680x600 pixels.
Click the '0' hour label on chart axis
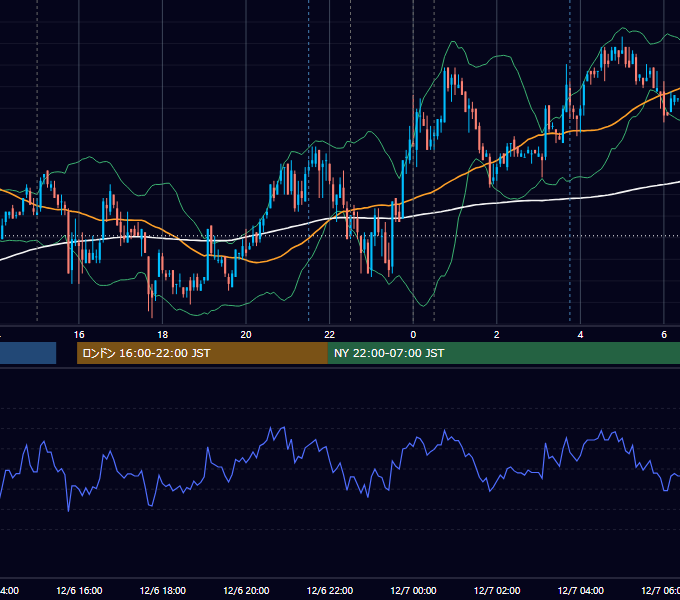click(413, 334)
